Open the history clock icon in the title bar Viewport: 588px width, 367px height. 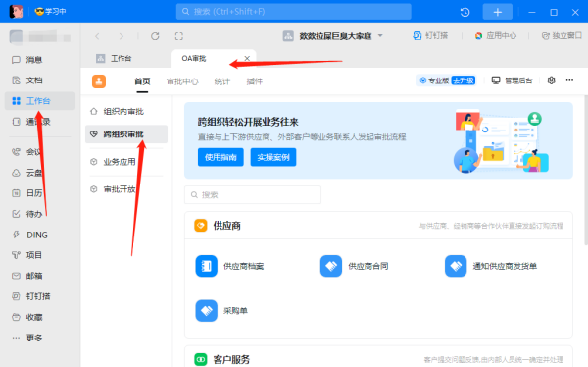[x=465, y=12]
